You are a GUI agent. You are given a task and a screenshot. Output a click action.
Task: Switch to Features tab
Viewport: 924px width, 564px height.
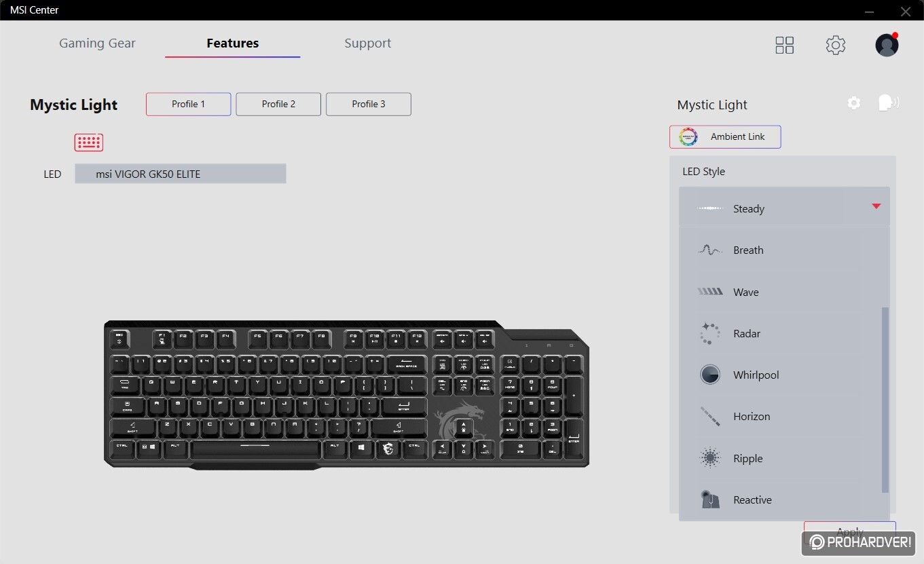click(233, 43)
